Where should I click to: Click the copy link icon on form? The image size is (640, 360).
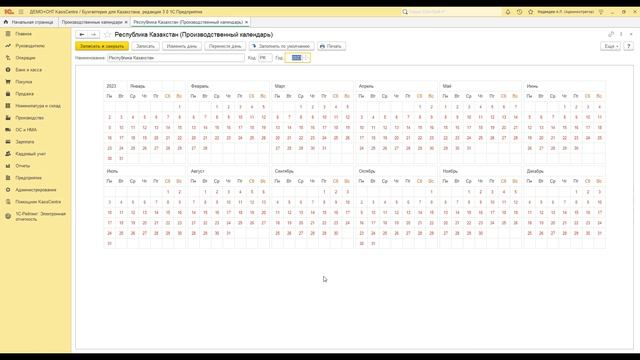[611, 34]
